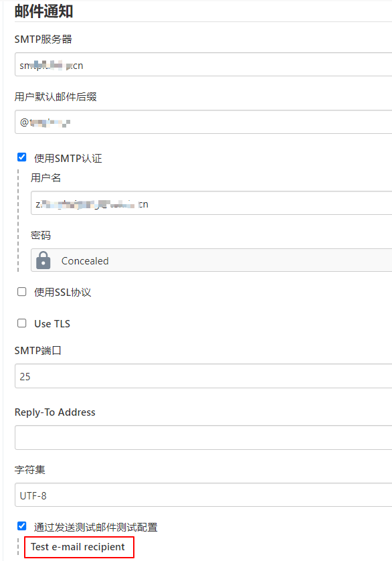
Task: Uncheck 通过发送测试邮件测试配置 checkbox
Action: pos(22,526)
